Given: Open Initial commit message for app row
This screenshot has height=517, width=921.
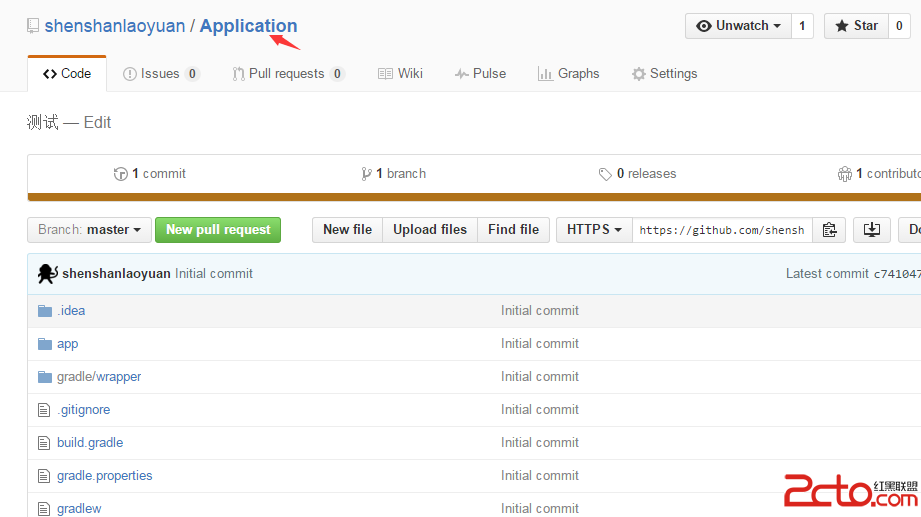Looking at the screenshot, I should click(x=540, y=344).
